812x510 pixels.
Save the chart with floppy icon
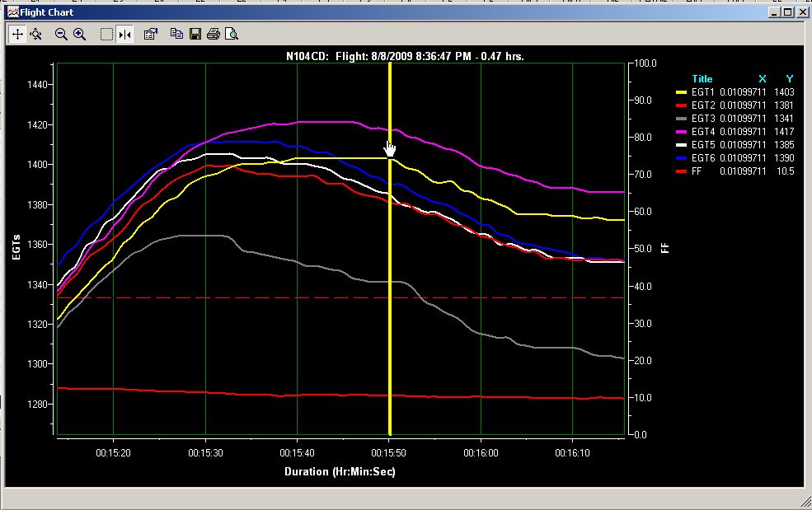pyautogui.click(x=195, y=34)
